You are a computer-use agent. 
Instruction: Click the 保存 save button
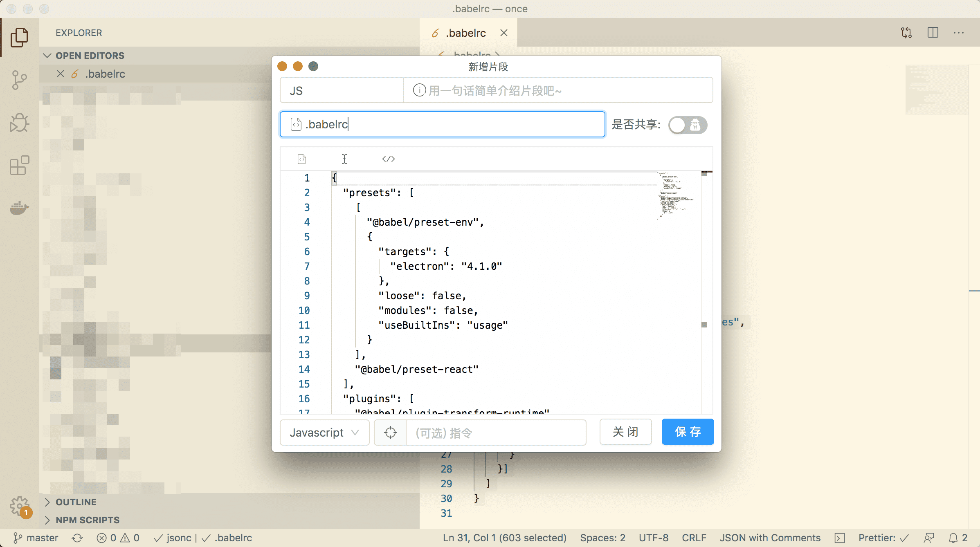pos(688,432)
